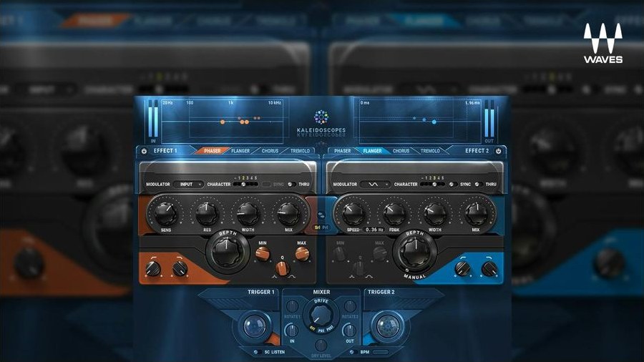Toggle the Effect 2 power button
644x362 pixels.
498,151
